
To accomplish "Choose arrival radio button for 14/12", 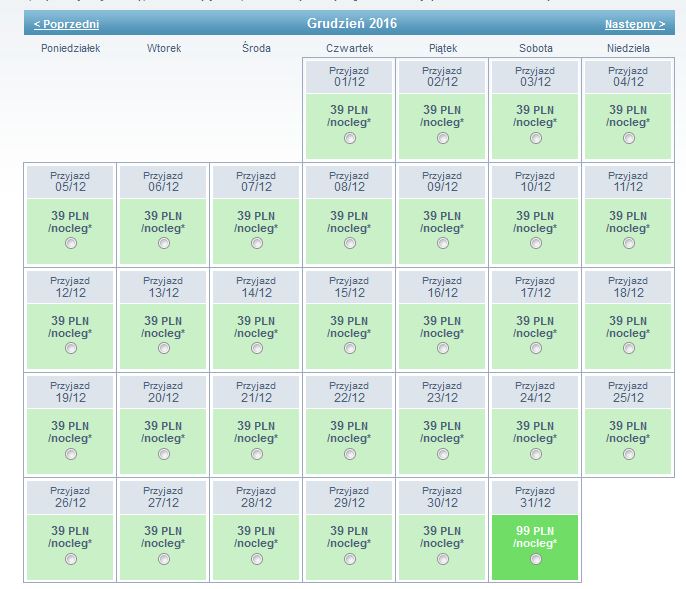I will [257, 348].
